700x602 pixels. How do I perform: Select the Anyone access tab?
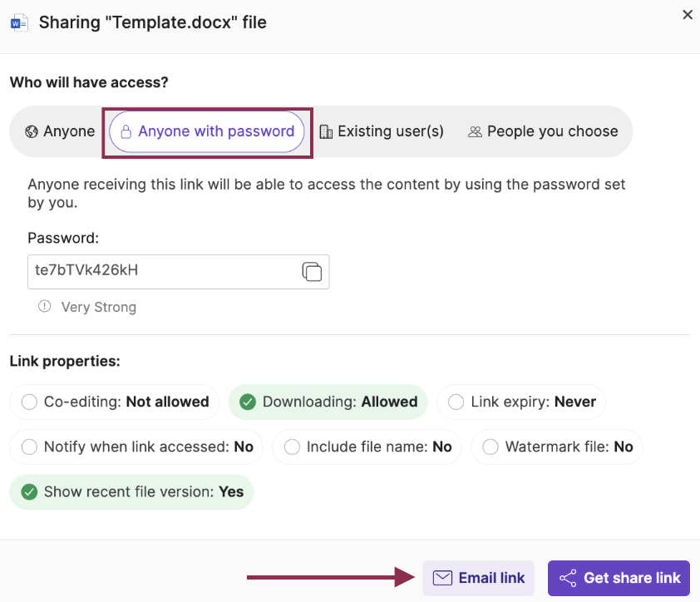click(x=60, y=131)
